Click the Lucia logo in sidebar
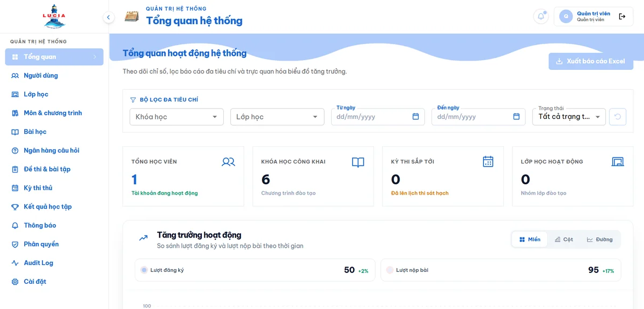 coord(54,17)
